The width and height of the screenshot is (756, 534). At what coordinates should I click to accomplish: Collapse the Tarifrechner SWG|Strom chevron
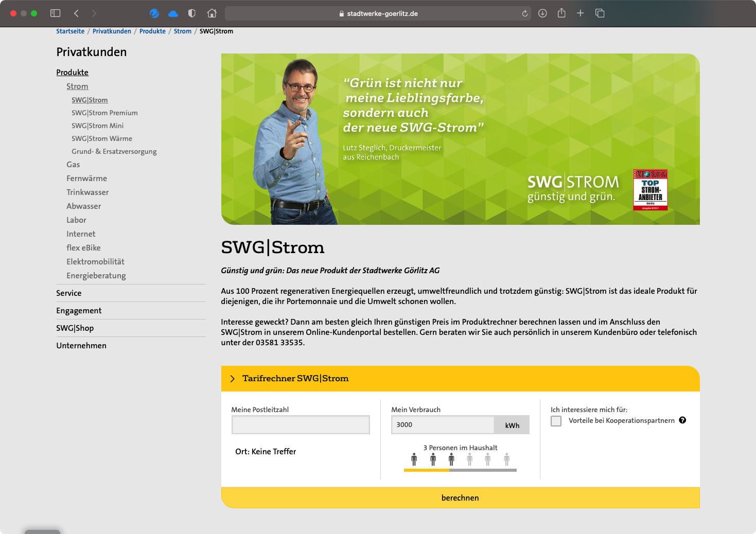point(233,379)
